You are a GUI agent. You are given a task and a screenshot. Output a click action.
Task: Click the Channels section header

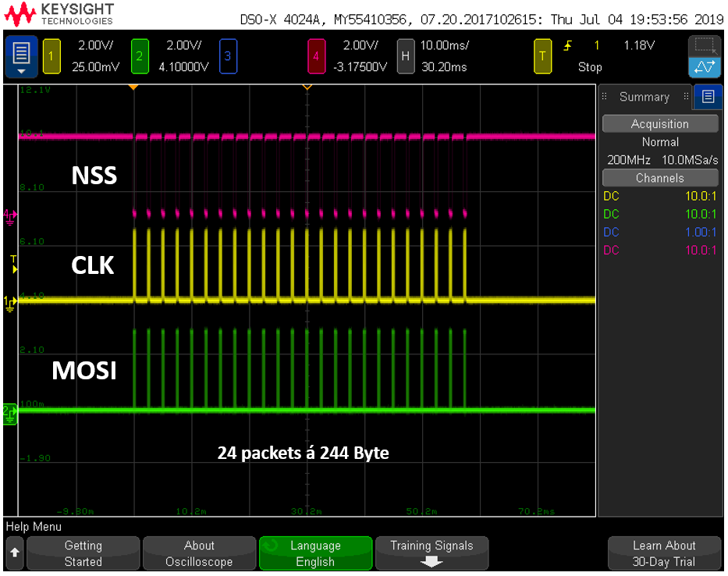pos(660,178)
